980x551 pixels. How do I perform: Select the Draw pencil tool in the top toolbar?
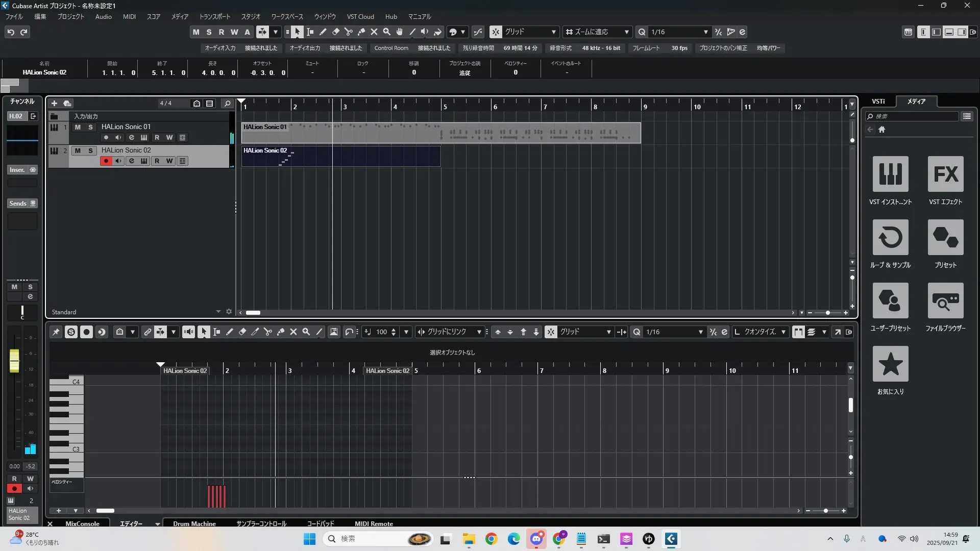(x=323, y=32)
